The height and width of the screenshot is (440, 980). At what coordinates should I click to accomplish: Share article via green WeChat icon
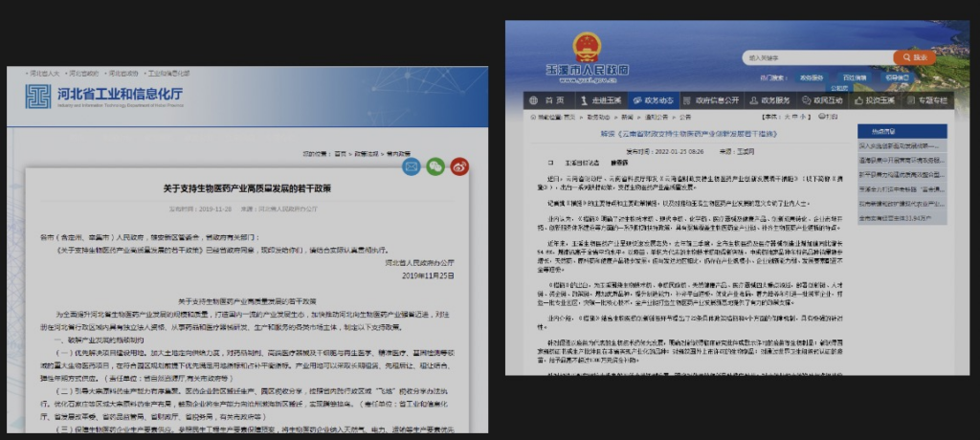point(435,167)
